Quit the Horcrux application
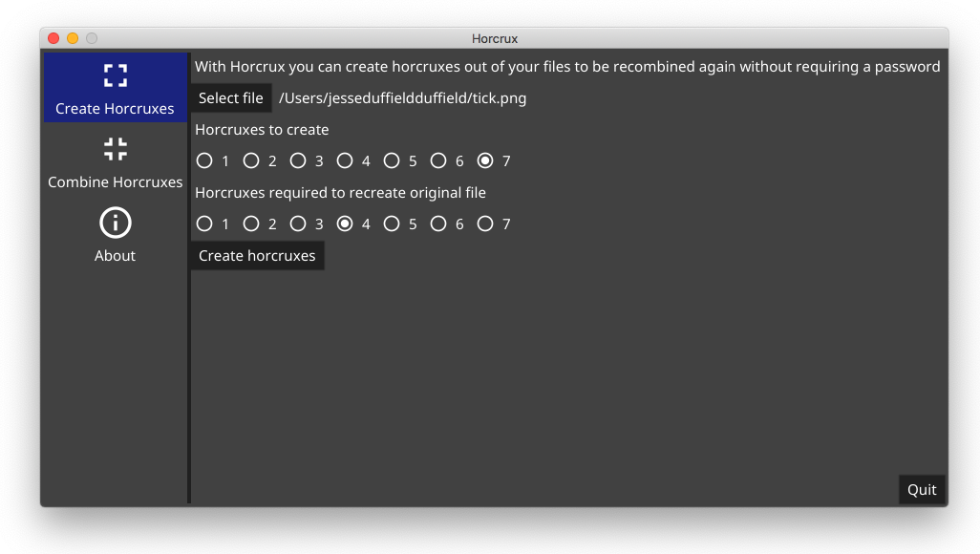The width and height of the screenshot is (980, 554). (x=922, y=490)
